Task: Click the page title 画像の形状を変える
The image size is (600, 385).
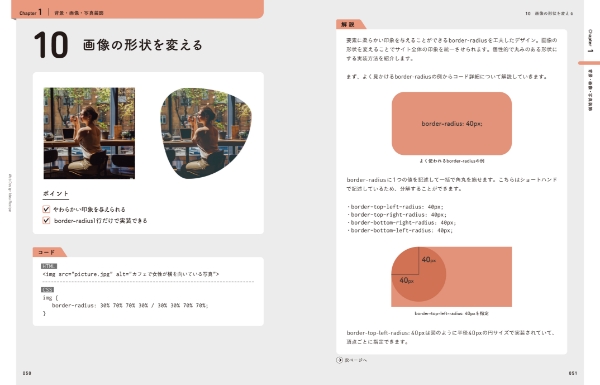Action: coord(143,45)
